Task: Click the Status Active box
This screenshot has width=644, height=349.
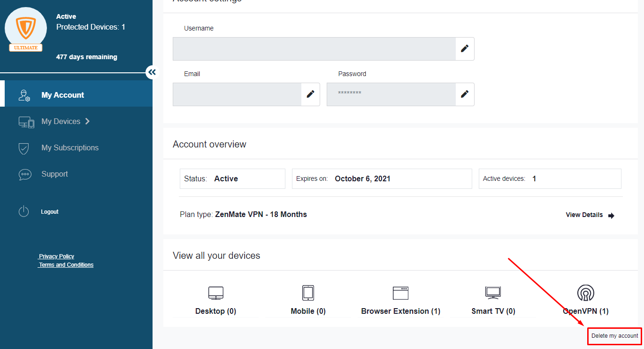Action: pos(232,179)
